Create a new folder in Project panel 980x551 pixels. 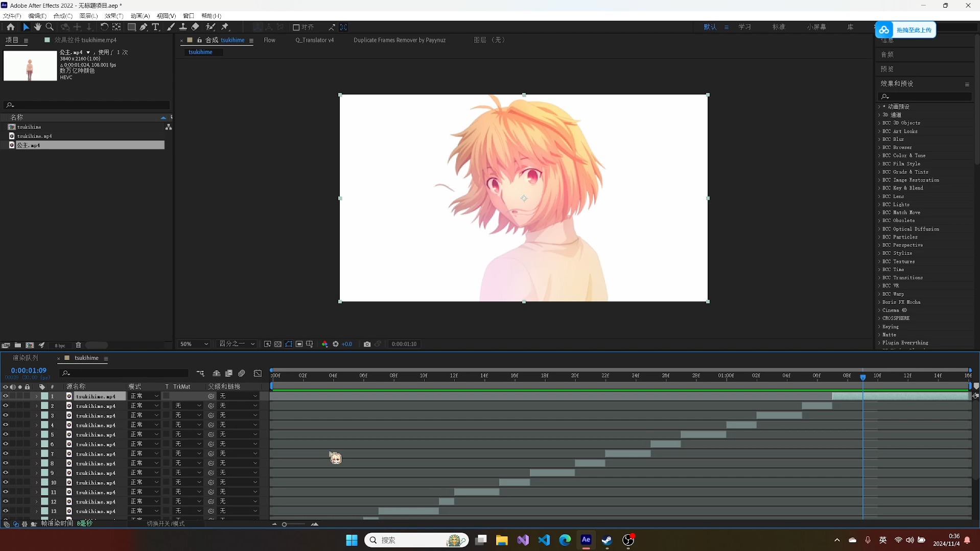click(x=18, y=345)
